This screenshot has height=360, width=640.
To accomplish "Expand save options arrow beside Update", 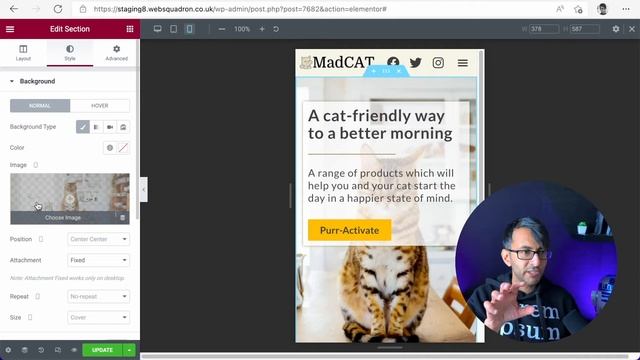I will coord(129,350).
